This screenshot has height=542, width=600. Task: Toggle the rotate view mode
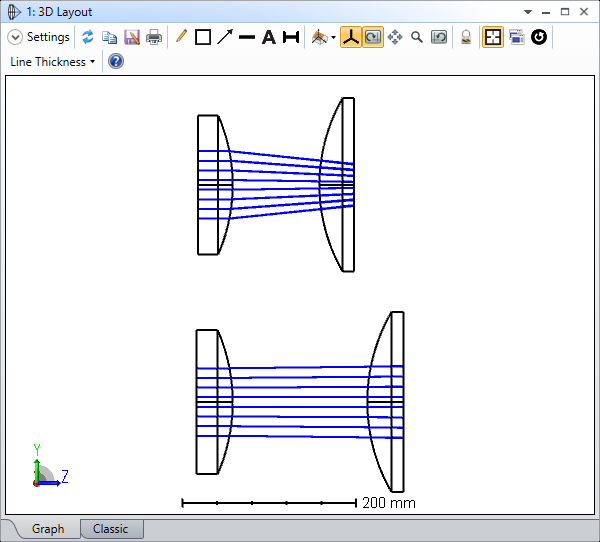pyautogui.click(x=372, y=37)
